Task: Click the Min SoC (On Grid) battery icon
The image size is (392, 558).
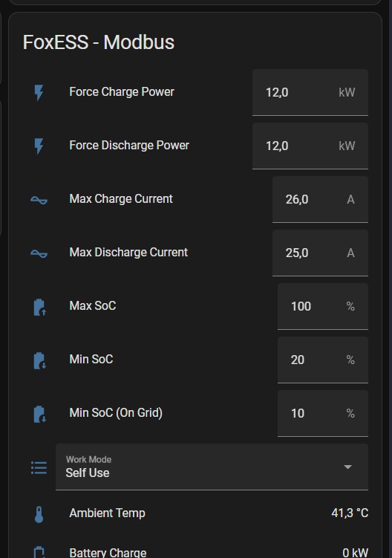Action: [39, 414]
